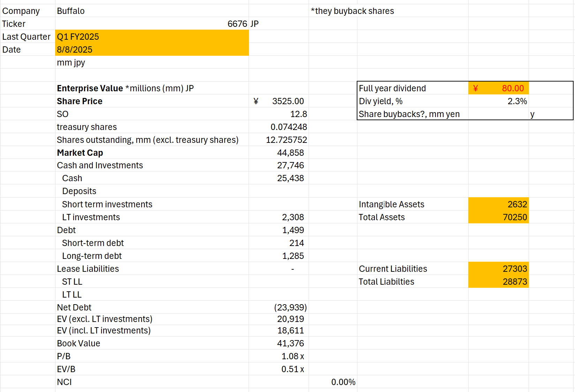Click the 'Current Liabilities' label cell
The image size is (575, 392).
[x=413, y=269]
